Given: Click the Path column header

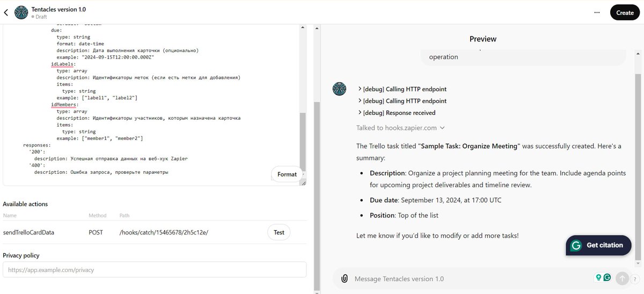Looking at the screenshot, I should coord(125,216).
